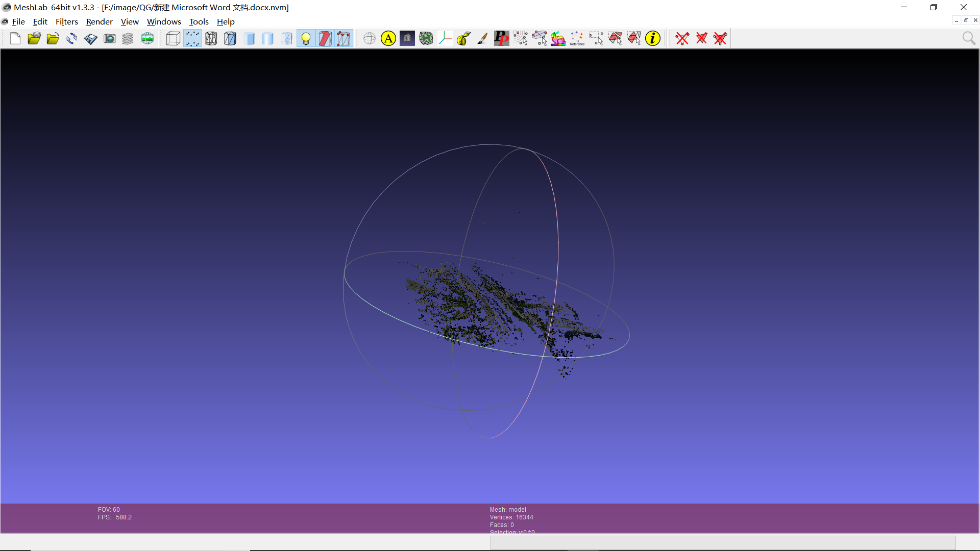Take a snapshot with camera icon
This screenshot has height=551, width=980.
(x=109, y=38)
